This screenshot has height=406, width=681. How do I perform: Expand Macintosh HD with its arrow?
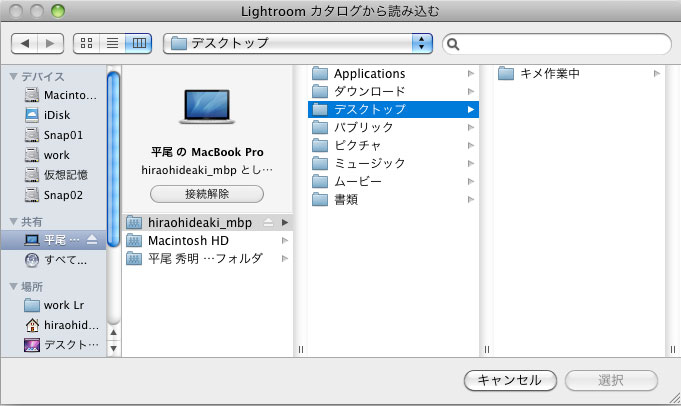[x=284, y=240]
